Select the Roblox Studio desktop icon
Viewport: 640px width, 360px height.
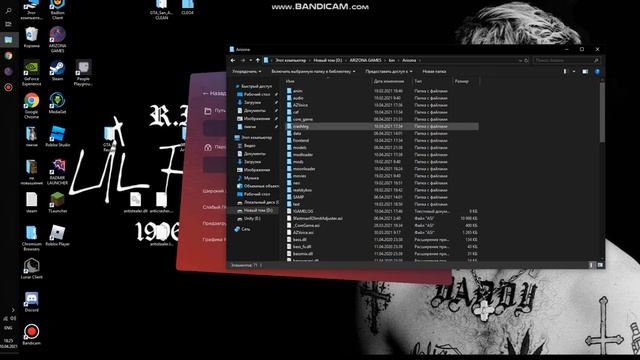(x=57, y=136)
